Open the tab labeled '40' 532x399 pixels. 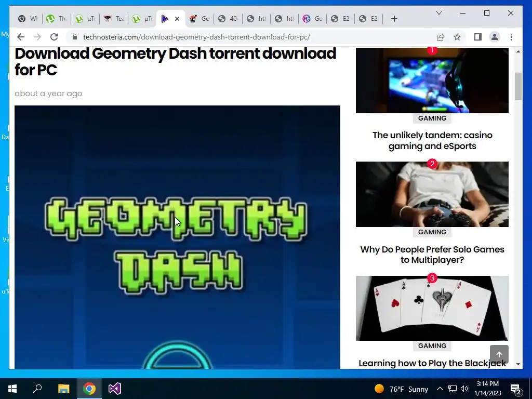[x=228, y=19]
